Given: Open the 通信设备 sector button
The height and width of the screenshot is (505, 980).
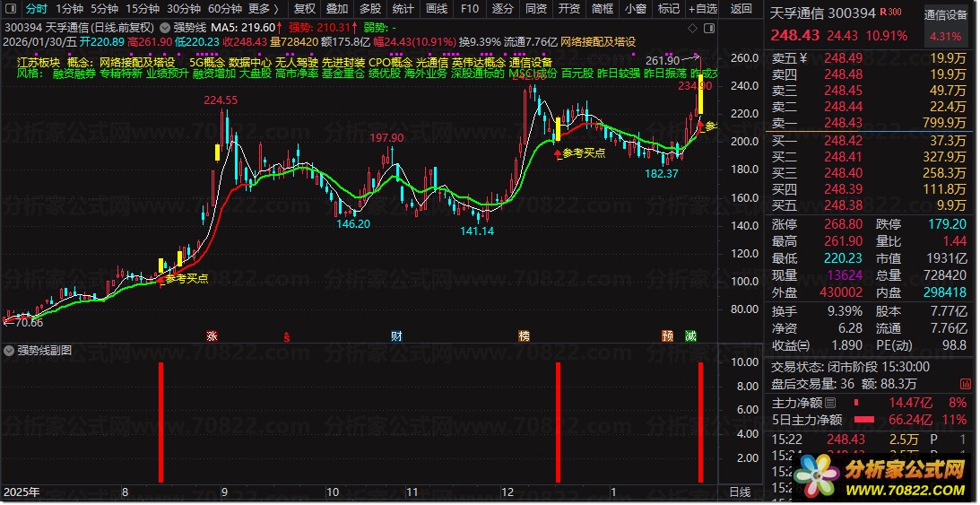Looking at the screenshot, I should (x=946, y=15).
